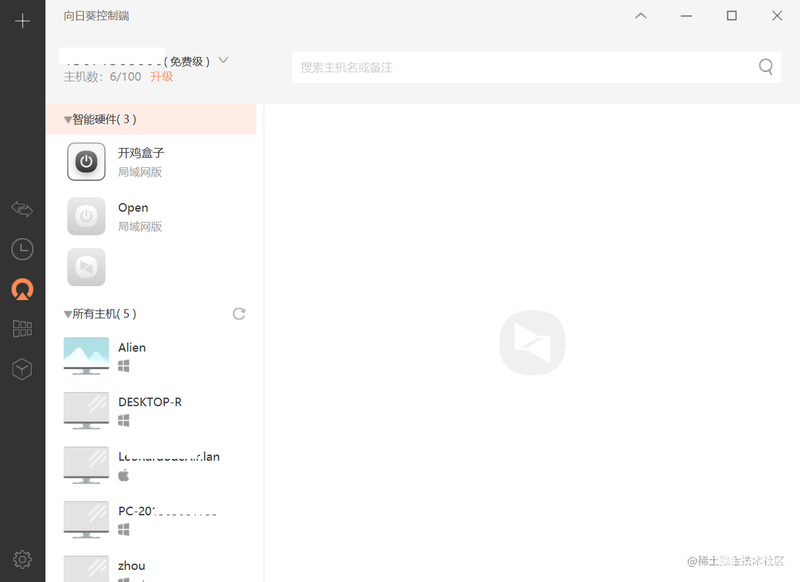Image resolution: width=800 pixels, height=582 pixels.
Task: Open the account dropdown arrow beside 免费级
Action: pyautogui.click(x=223, y=60)
